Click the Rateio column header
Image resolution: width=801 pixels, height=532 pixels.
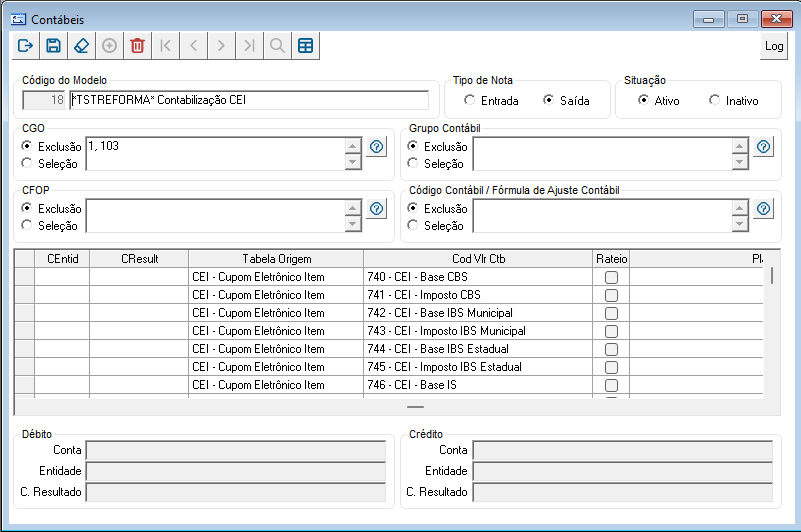pos(611,259)
